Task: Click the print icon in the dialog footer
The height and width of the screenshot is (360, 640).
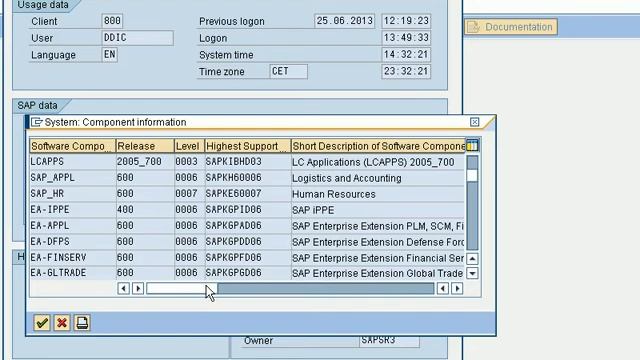Action: [82, 323]
